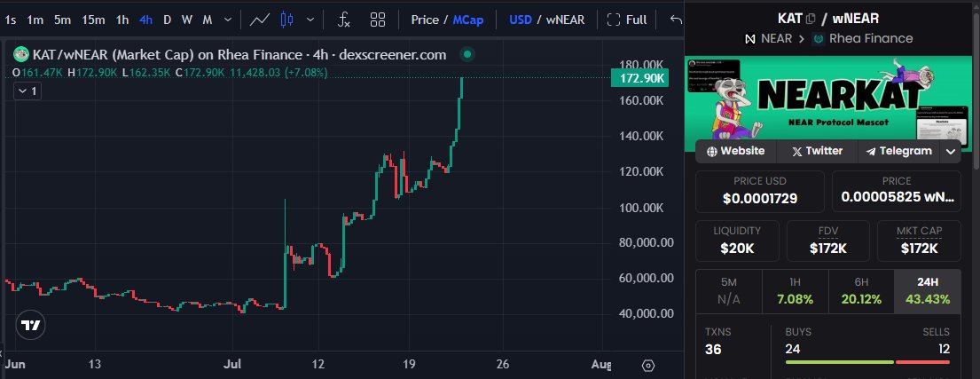Expand chart style options chevron

[x=310, y=20]
